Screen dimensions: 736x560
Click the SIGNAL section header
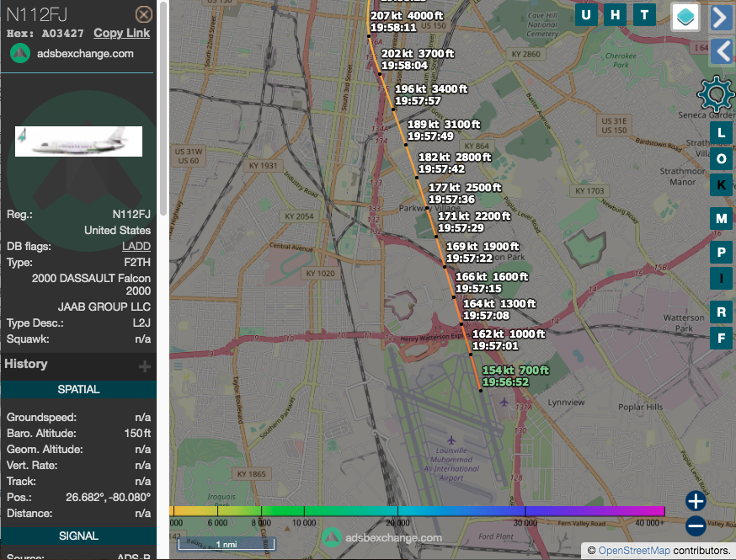(x=78, y=536)
